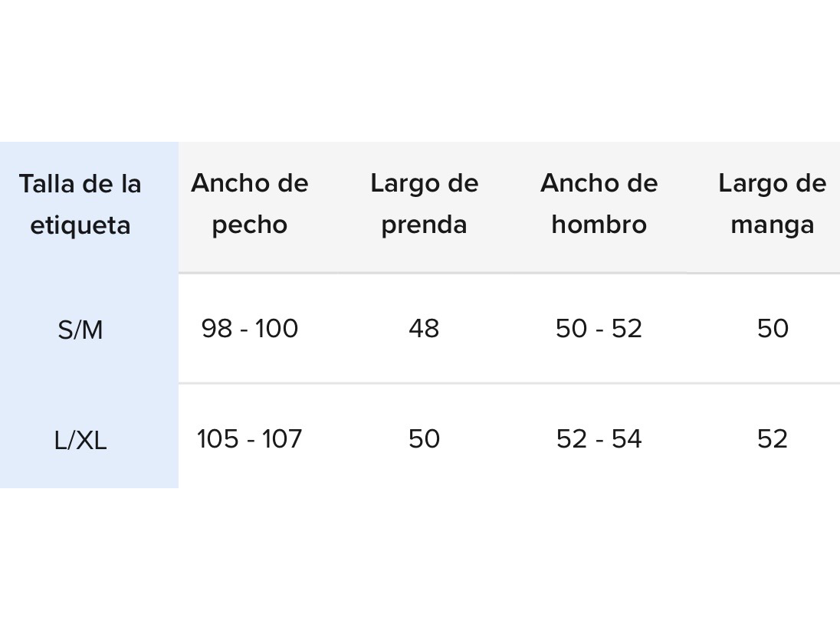Select the L/XL sleeve length value 52

(x=773, y=439)
